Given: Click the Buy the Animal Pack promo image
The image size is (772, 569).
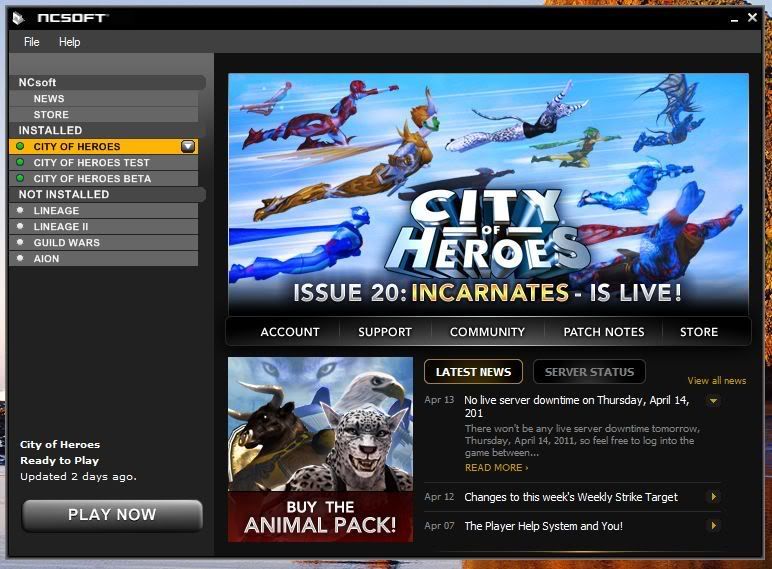Looking at the screenshot, I should click(321, 449).
